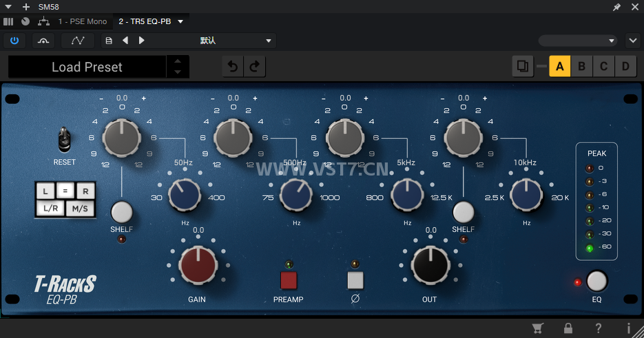This screenshot has height=338, width=644.
Task: Pin the plugin window
Action: tap(616, 7)
